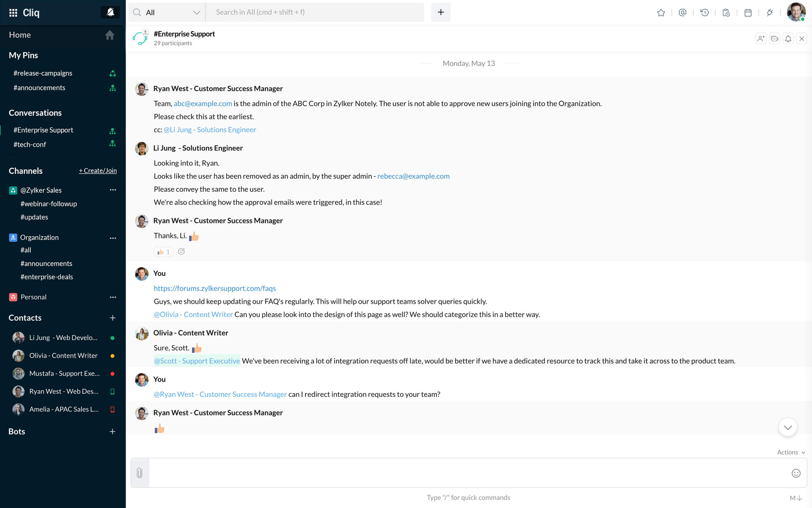Attach a file using the paperclip icon
The height and width of the screenshot is (508, 812).
click(139, 473)
